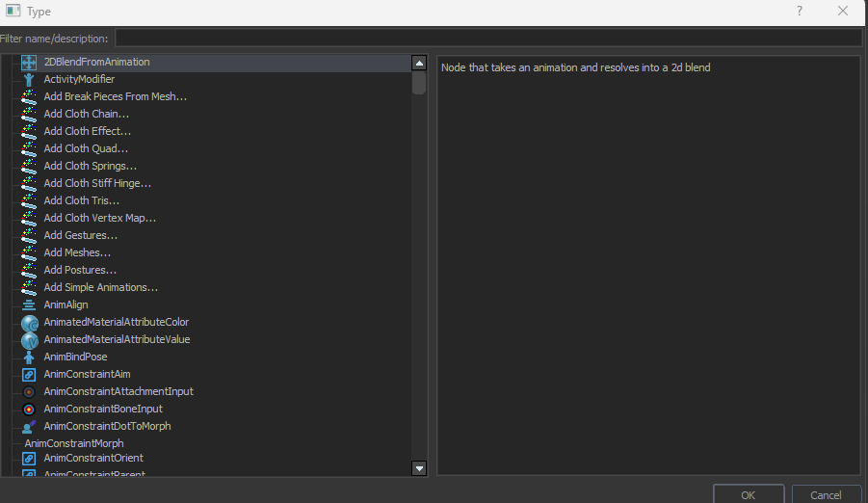Select the Add Cloth Springs… entry
Viewport: 868px width, 503px height.
click(91, 166)
